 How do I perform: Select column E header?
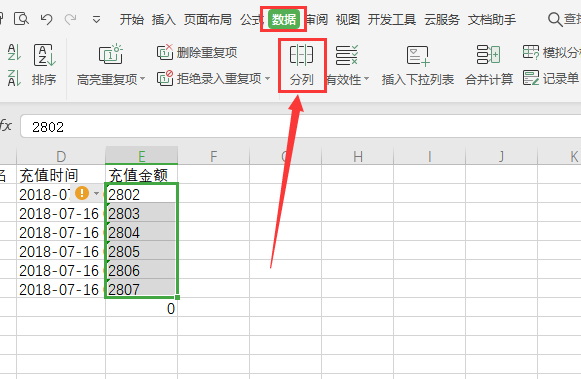coord(142,156)
